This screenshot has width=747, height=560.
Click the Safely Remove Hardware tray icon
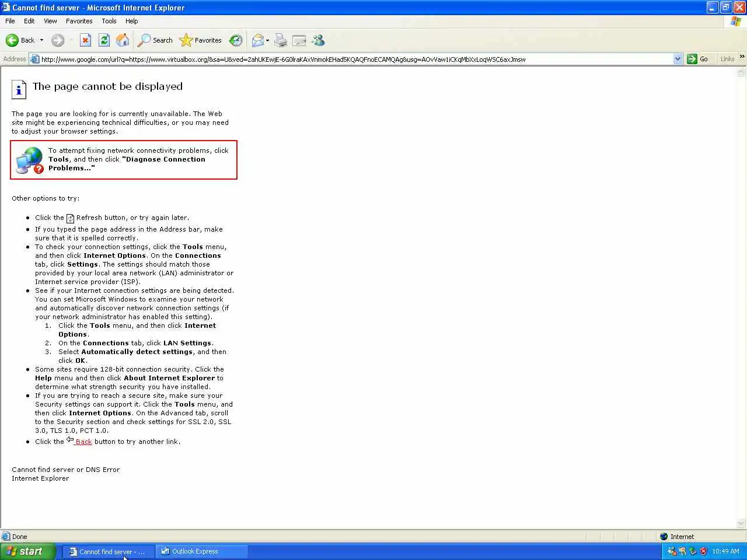693,551
